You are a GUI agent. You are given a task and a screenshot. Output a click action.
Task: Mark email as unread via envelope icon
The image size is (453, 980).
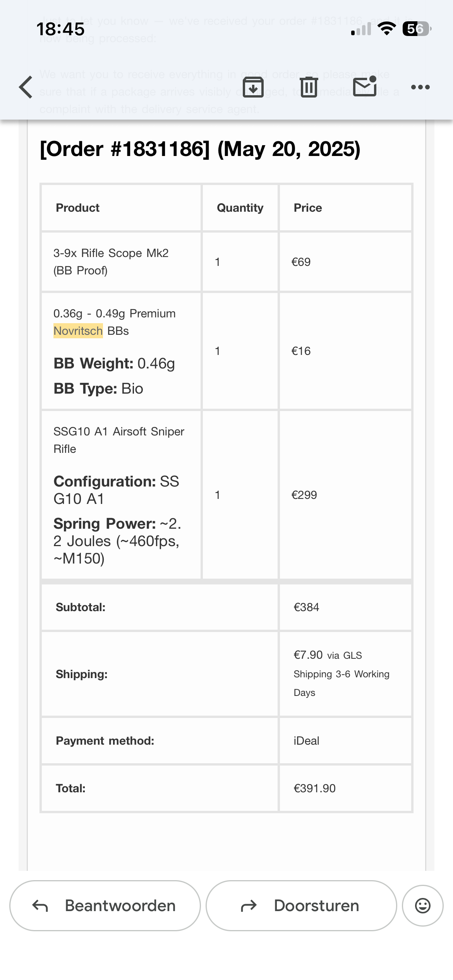click(x=365, y=86)
